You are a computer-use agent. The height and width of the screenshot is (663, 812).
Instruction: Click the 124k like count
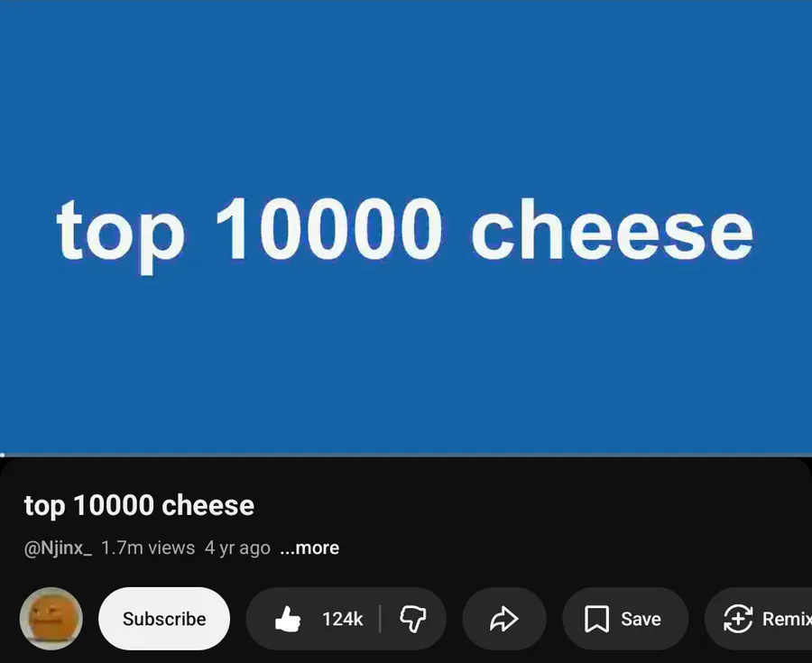pyautogui.click(x=342, y=619)
